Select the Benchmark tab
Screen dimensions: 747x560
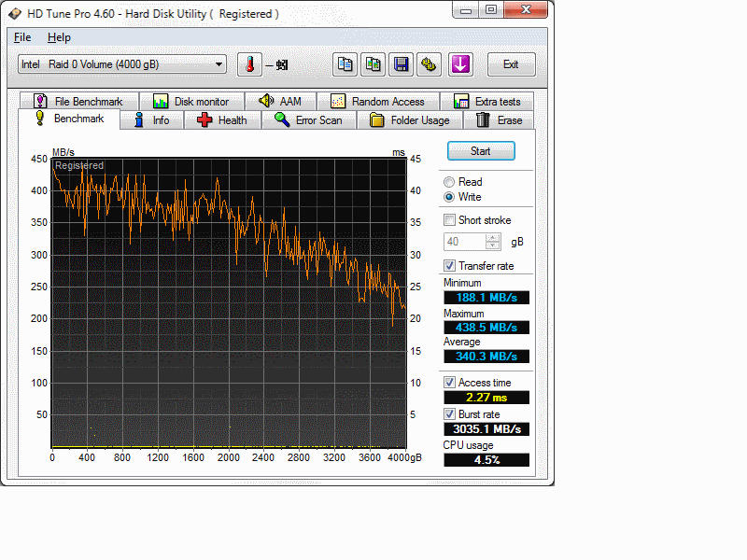click(x=69, y=119)
